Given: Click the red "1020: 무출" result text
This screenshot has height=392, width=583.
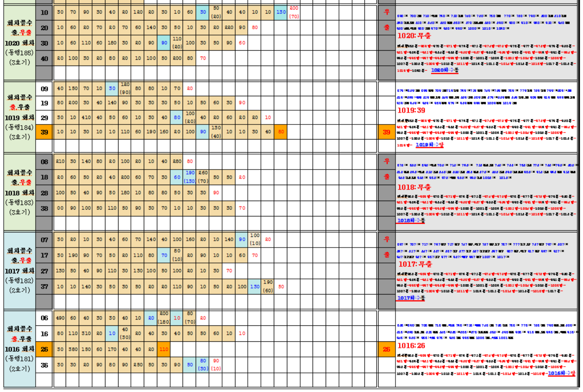Looking at the screenshot, I should point(414,36).
